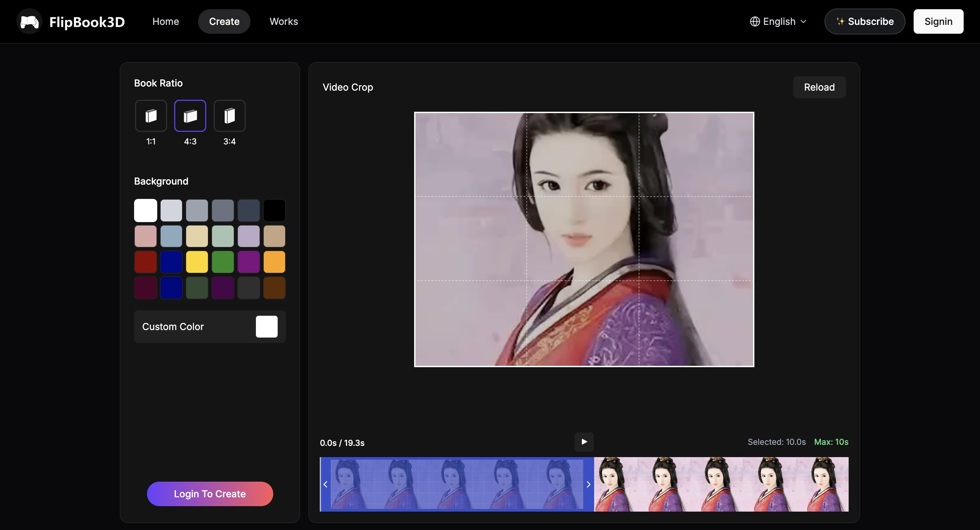Screen dimensions: 980x530
Task: Click the Login To Create button
Action: [x=210, y=494]
